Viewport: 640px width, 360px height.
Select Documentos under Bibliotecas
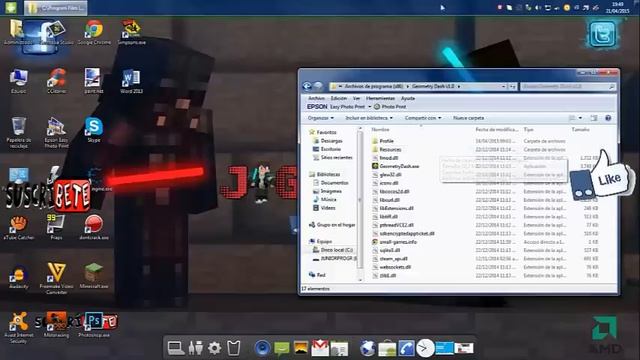tap(331, 183)
